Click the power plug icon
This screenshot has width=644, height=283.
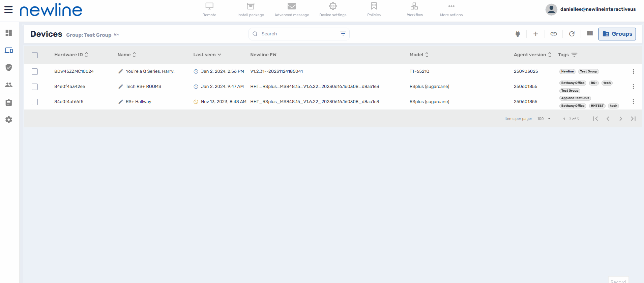(x=518, y=34)
